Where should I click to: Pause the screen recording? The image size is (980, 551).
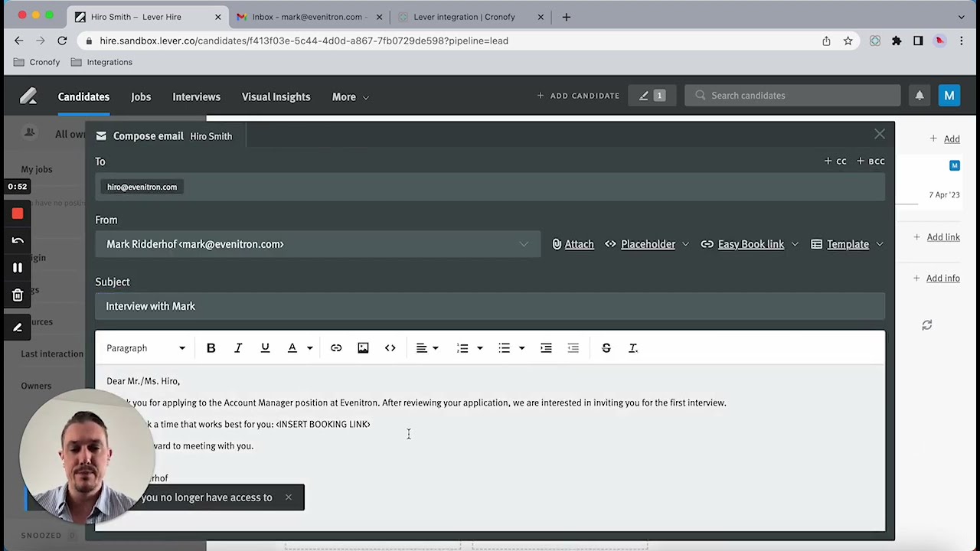click(18, 268)
